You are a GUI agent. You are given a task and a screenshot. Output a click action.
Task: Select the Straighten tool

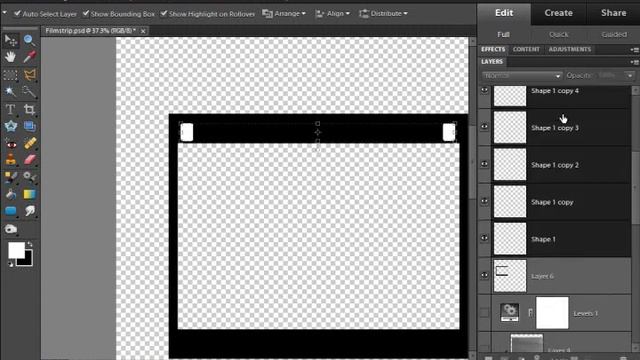click(x=29, y=126)
